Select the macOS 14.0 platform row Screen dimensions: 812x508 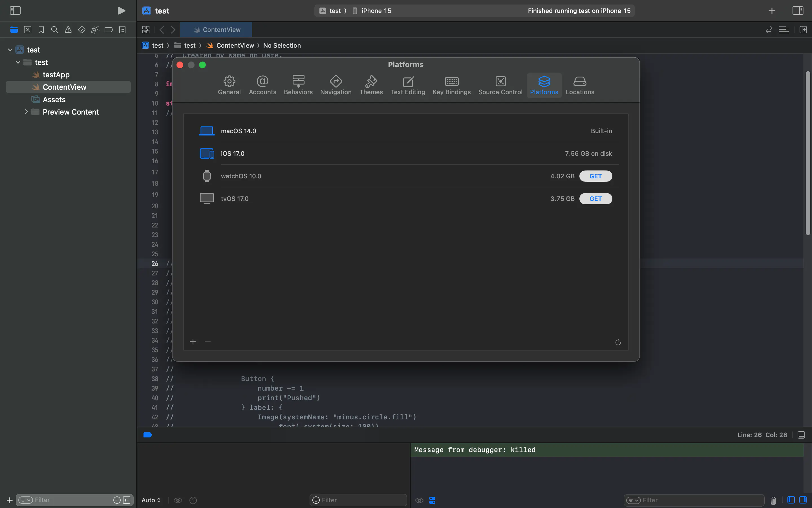coord(406,131)
